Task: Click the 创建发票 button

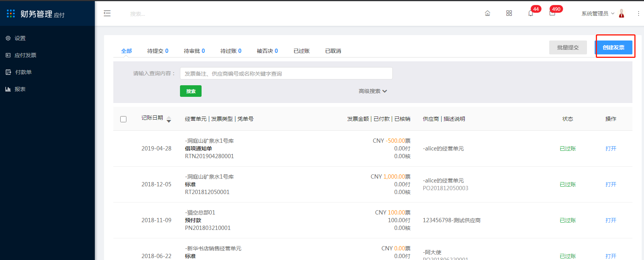Action: (x=614, y=47)
